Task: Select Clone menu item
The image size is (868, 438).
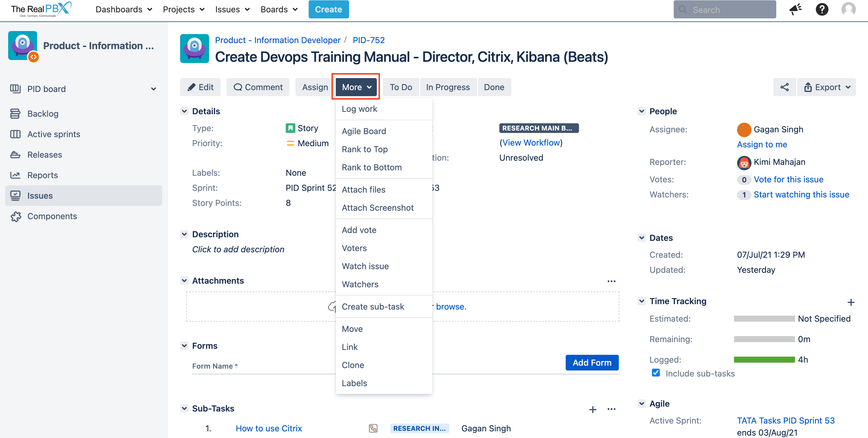Action: [x=384, y=365]
